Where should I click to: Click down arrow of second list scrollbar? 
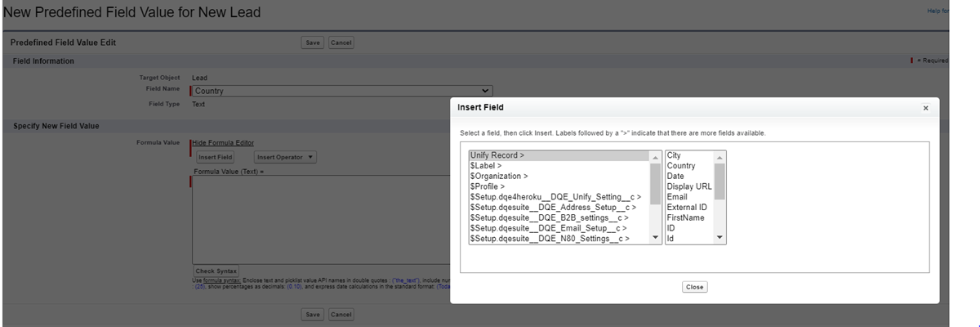coord(719,237)
